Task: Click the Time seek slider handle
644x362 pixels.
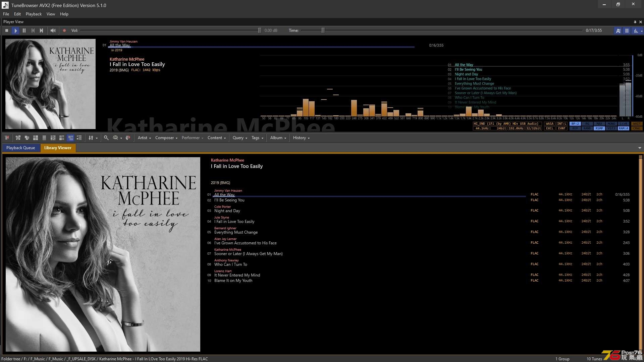Action: point(323,31)
